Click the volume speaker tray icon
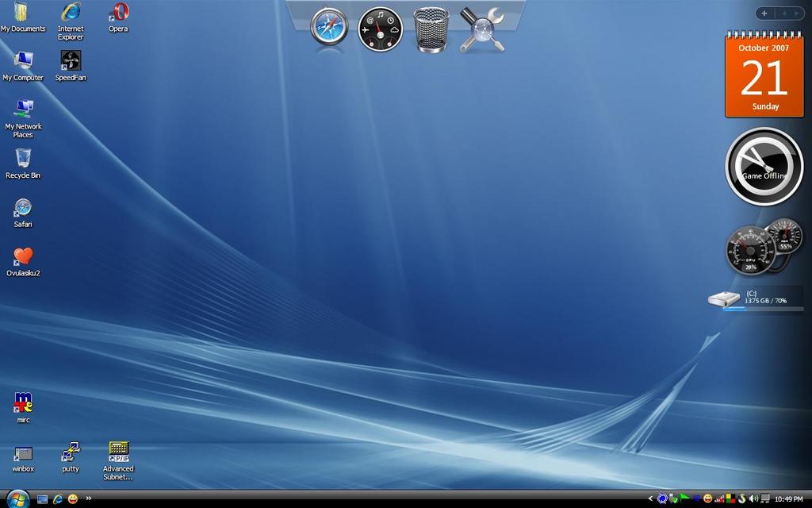 [753, 498]
